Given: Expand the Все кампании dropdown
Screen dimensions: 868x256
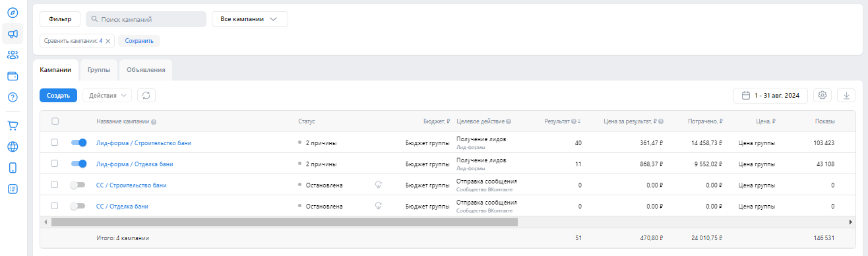Looking at the screenshot, I should tap(250, 19).
